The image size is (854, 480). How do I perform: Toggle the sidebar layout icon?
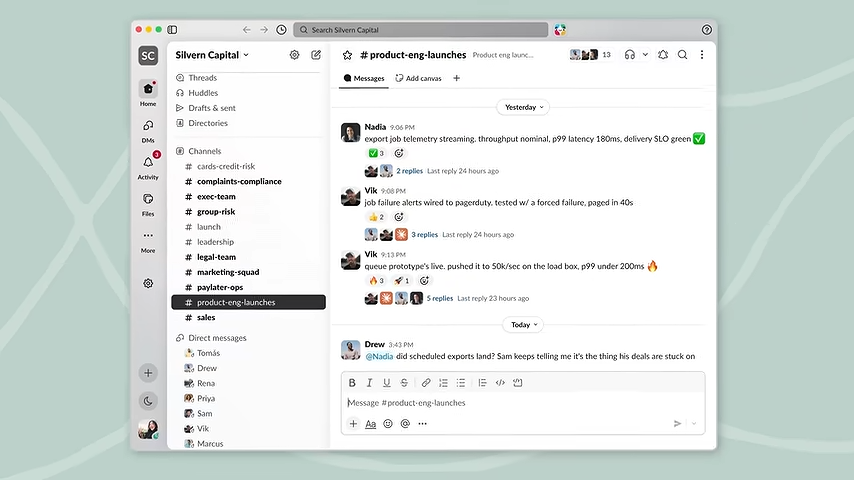pyautogui.click(x=172, y=29)
